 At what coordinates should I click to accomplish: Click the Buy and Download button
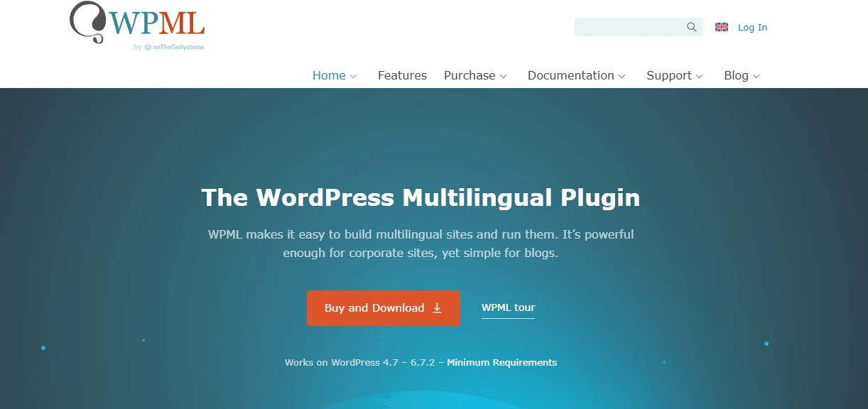[384, 307]
